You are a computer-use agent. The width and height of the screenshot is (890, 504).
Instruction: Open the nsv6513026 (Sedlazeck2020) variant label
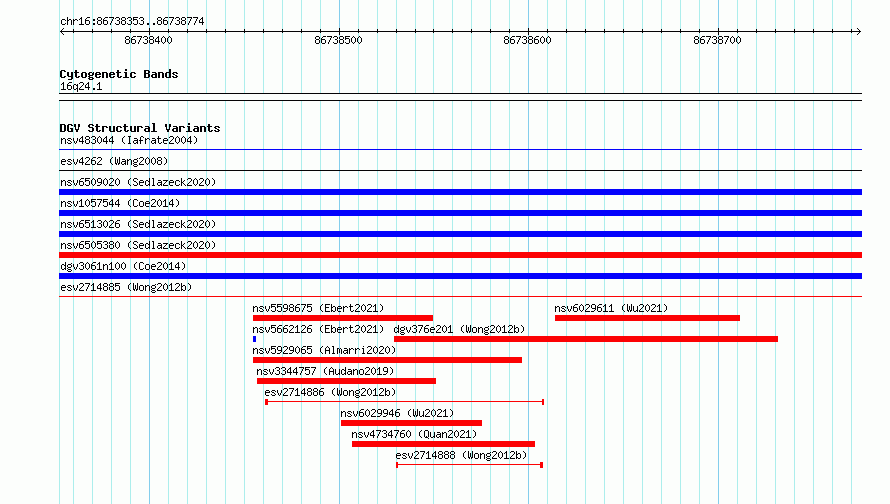[138, 224]
